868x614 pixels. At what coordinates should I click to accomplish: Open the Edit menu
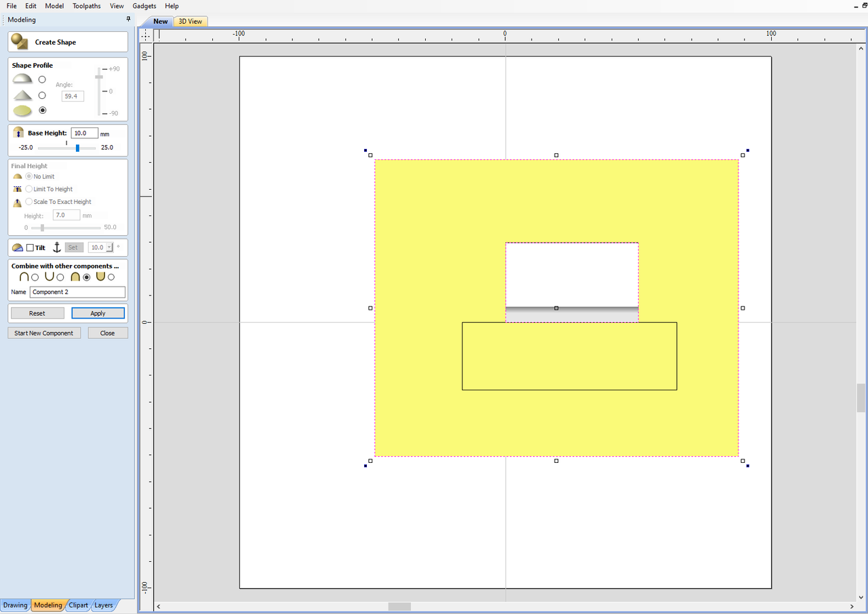(x=31, y=5)
